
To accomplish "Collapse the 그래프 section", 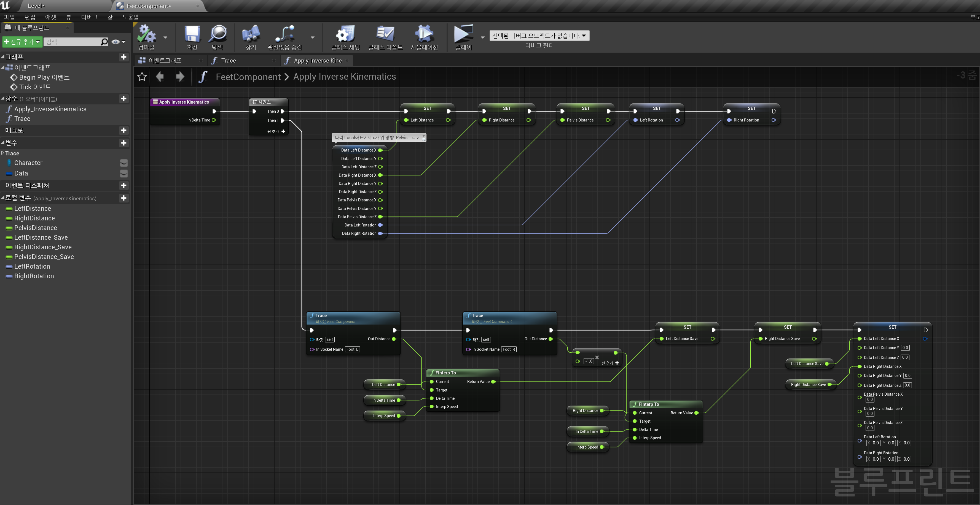I will click(3, 57).
